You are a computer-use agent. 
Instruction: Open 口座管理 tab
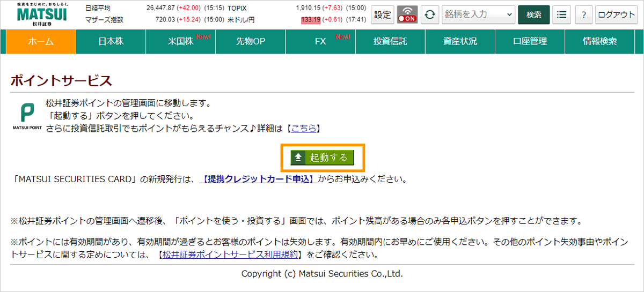point(530,41)
